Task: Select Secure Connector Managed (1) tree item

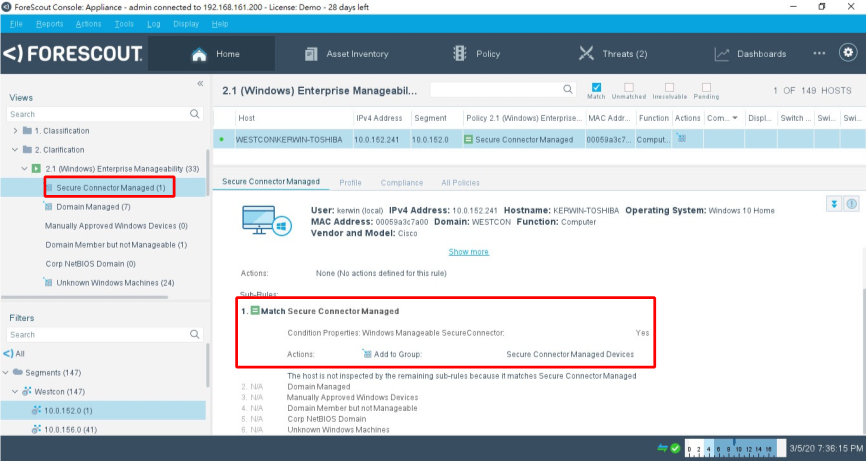Action: [110, 188]
